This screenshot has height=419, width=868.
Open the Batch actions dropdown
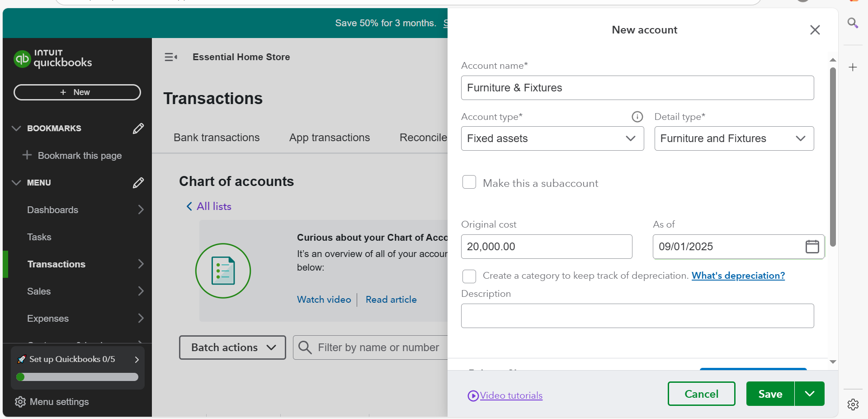point(232,348)
